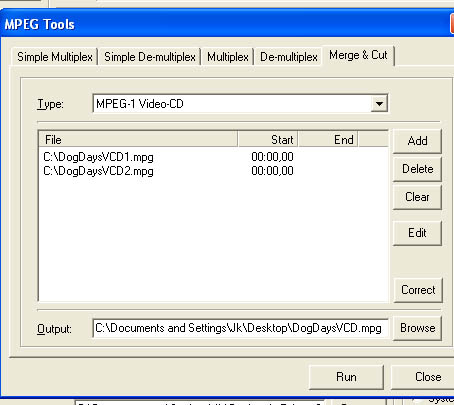Switch to the Simple Multiplex tab

click(x=55, y=57)
